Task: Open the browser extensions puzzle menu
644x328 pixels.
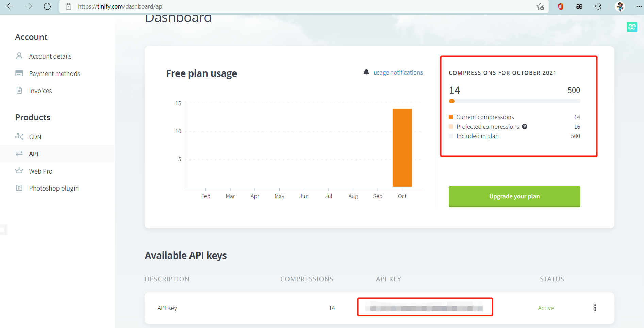Action: pos(598,6)
